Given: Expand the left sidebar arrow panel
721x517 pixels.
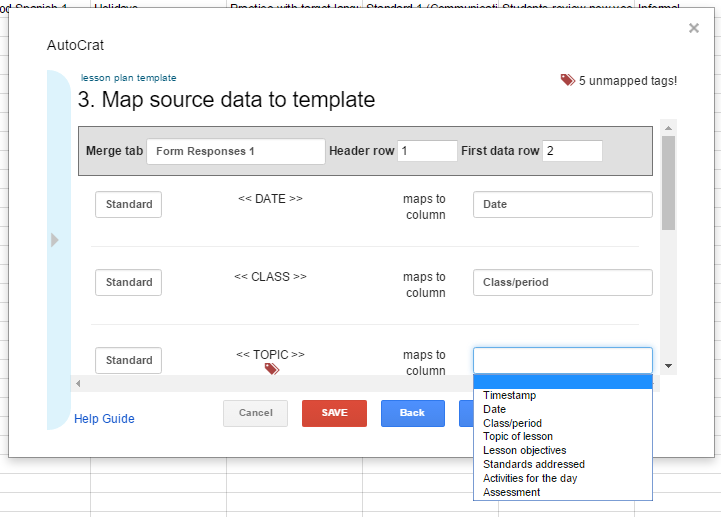Looking at the screenshot, I should pos(55,240).
